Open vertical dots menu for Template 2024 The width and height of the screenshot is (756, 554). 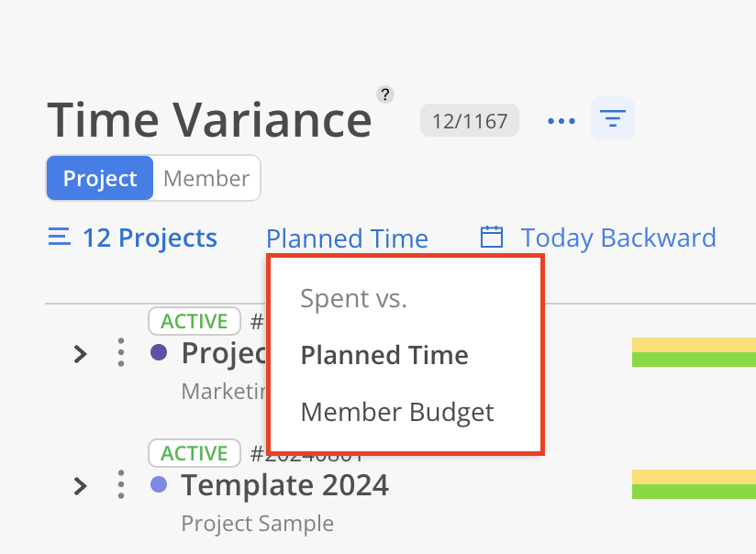[121, 484]
